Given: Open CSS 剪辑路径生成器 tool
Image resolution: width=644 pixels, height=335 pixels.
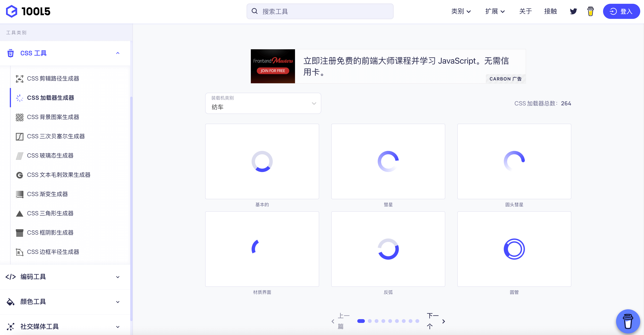Looking at the screenshot, I should (53, 79).
